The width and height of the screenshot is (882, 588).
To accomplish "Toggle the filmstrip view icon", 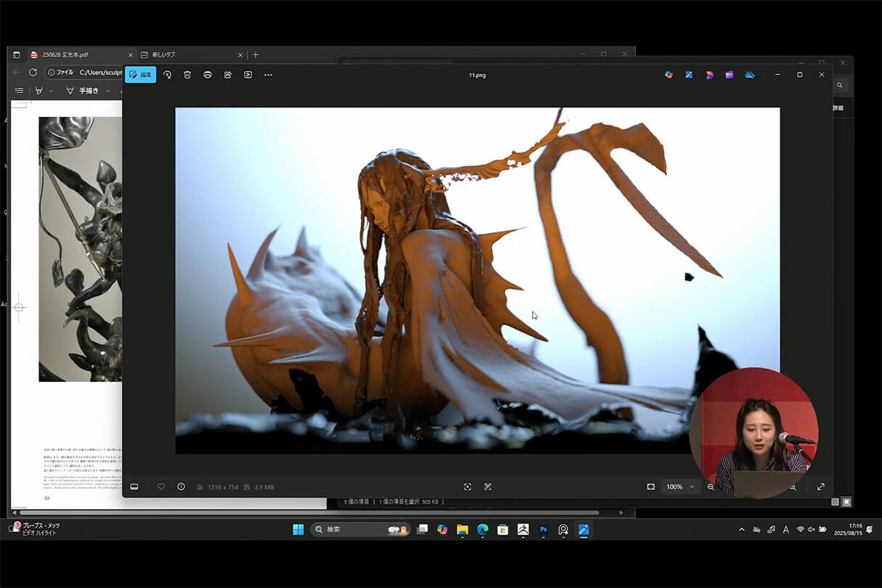I will (134, 486).
